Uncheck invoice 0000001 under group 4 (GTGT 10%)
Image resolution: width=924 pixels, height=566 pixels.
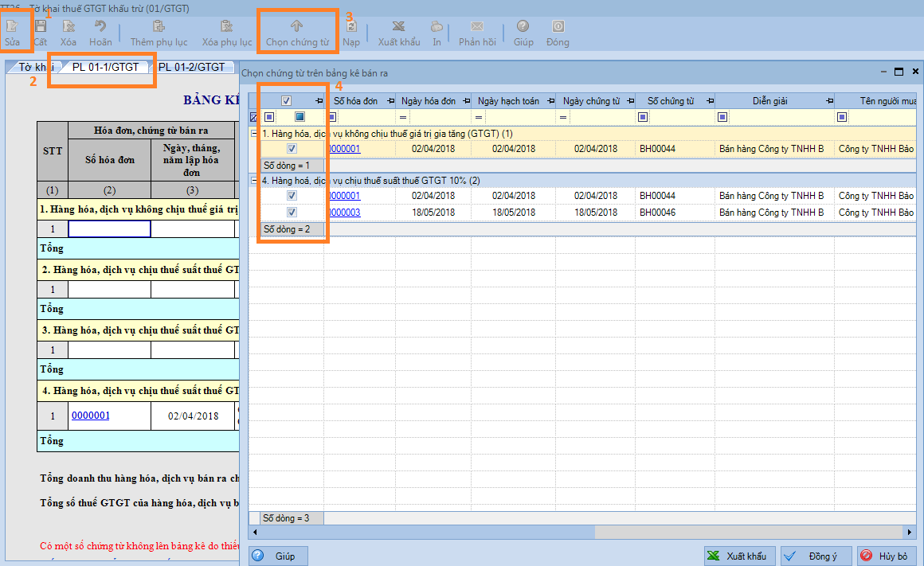(292, 196)
